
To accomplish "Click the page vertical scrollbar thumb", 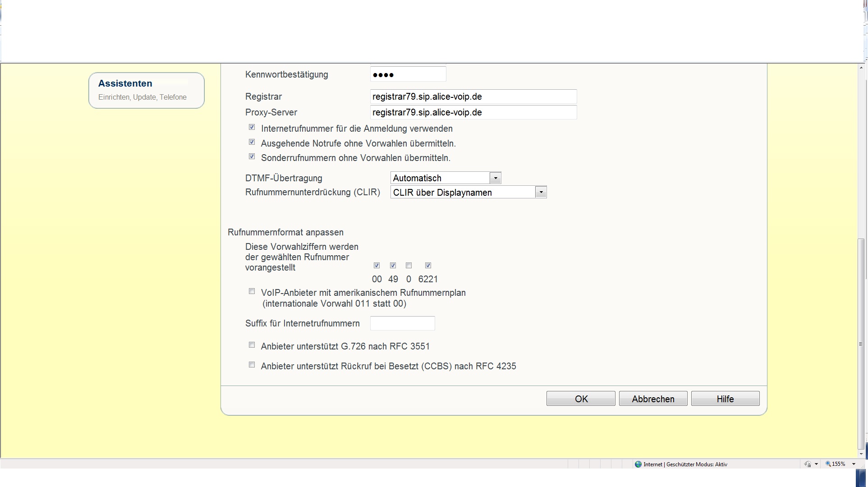I will point(861,343).
